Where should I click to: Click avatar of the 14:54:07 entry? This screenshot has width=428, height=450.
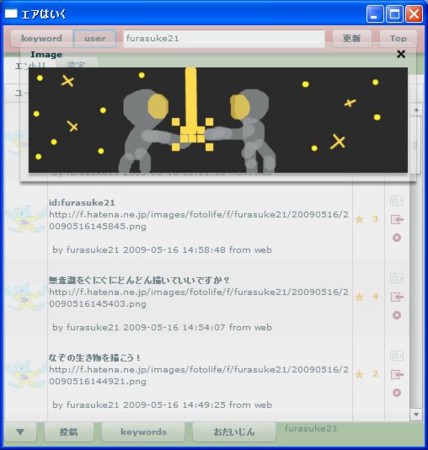26,297
